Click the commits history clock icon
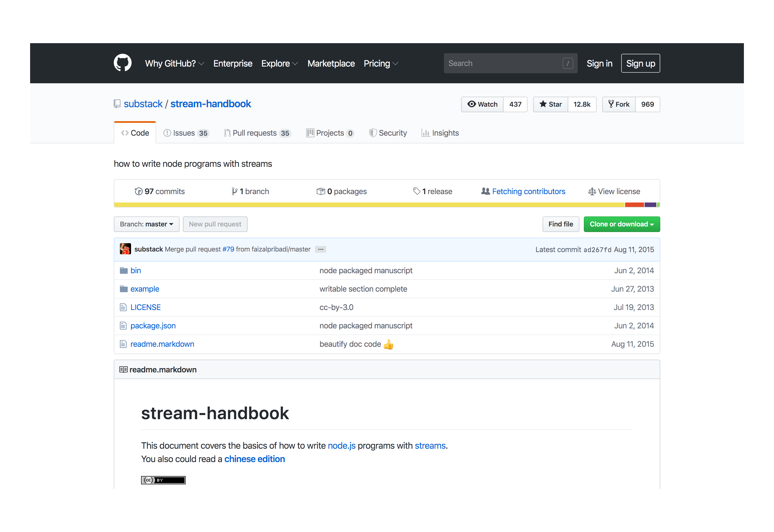 [x=139, y=191]
